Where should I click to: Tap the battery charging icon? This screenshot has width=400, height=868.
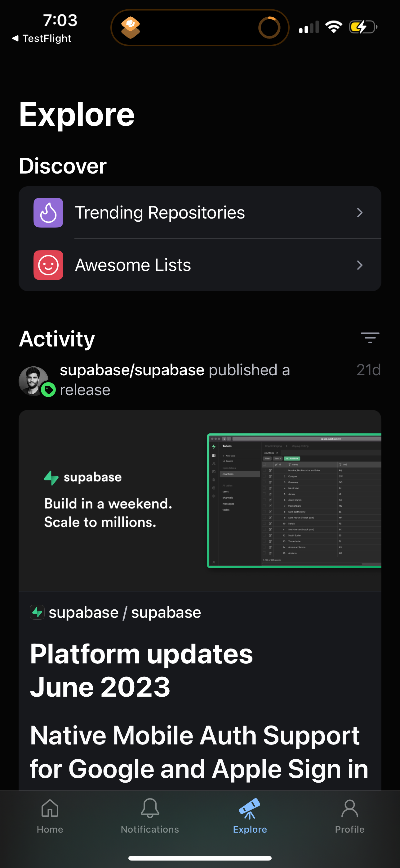(363, 27)
